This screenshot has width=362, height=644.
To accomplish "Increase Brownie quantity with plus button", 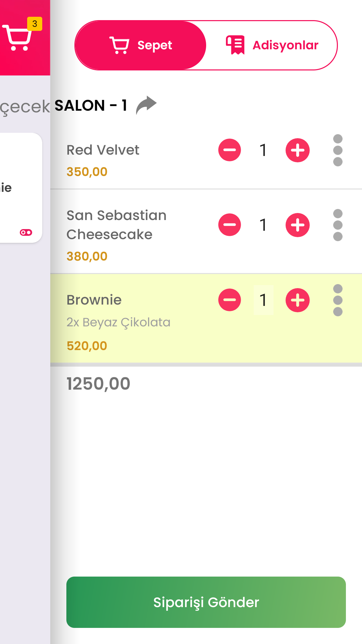I will point(297,300).
